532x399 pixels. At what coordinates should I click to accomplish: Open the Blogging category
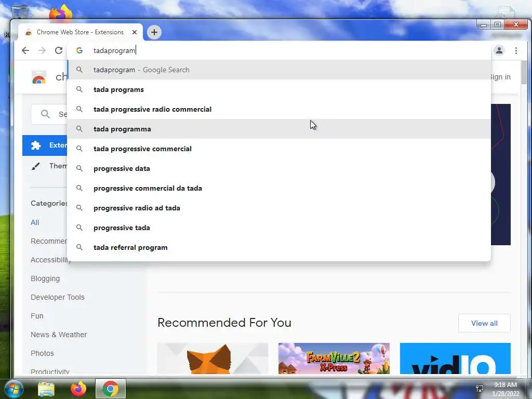point(45,278)
